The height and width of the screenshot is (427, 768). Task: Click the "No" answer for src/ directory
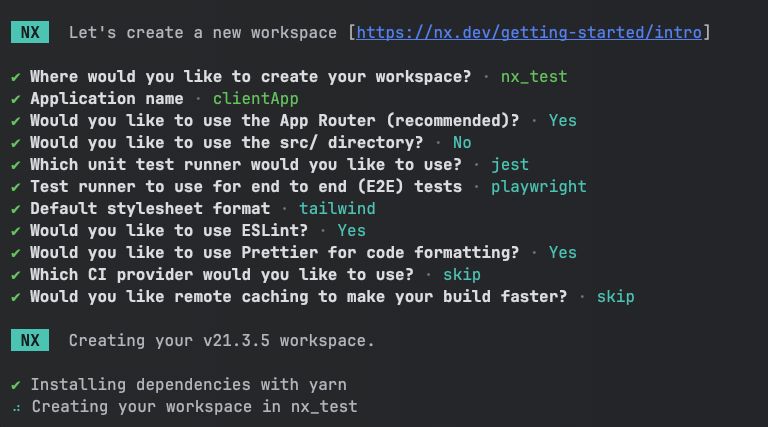tap(461, 143)
